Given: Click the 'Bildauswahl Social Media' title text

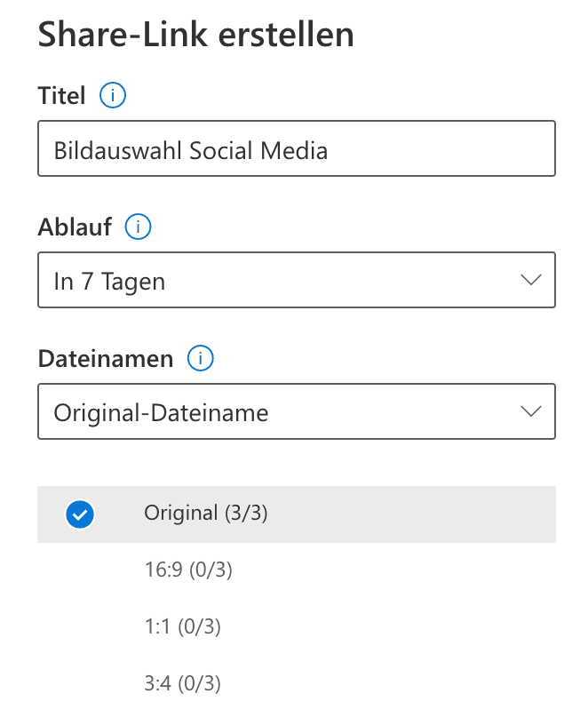Looking at the screenshot, I should pos(191,150).
